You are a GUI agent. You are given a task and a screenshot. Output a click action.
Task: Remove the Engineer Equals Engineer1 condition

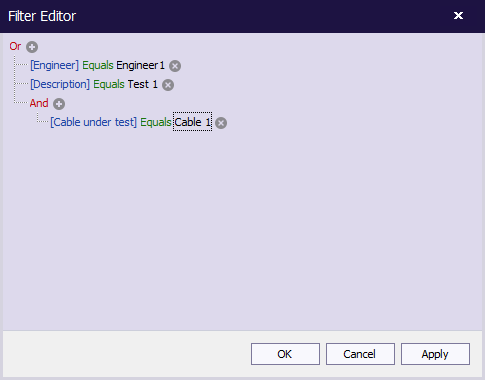175,66
